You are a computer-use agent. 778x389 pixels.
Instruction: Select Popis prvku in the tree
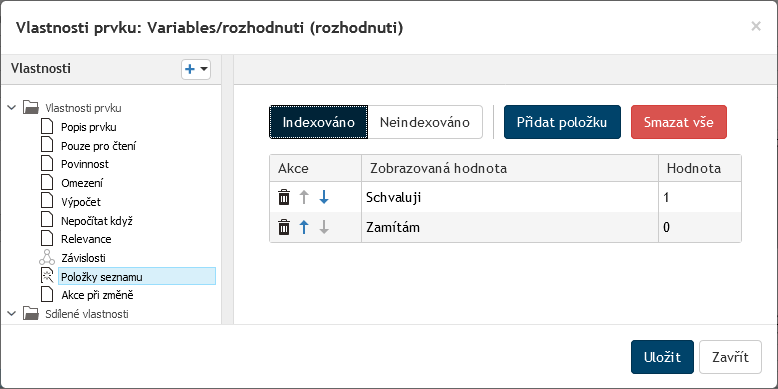pyautogui.click(x=89, y=127)
